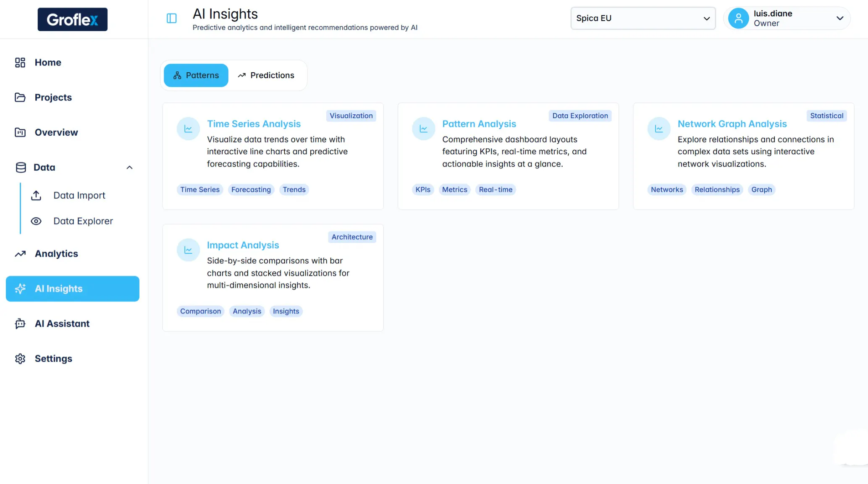Click the Projects folder icon
The image size is (868, 484).
point(20,97)
